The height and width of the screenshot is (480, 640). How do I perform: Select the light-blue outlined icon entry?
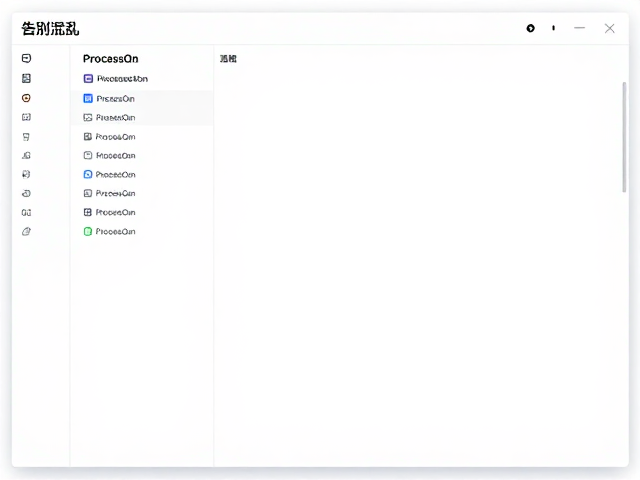[109, 174]
